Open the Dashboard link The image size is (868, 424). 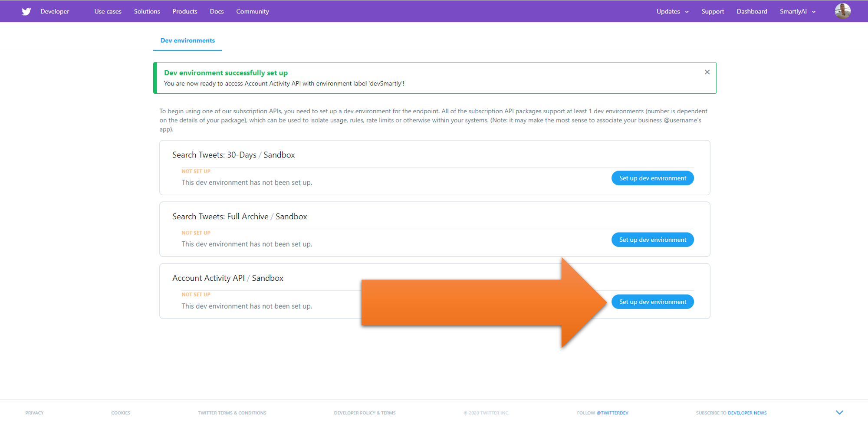pyautogui.click(x=752, y=12)
